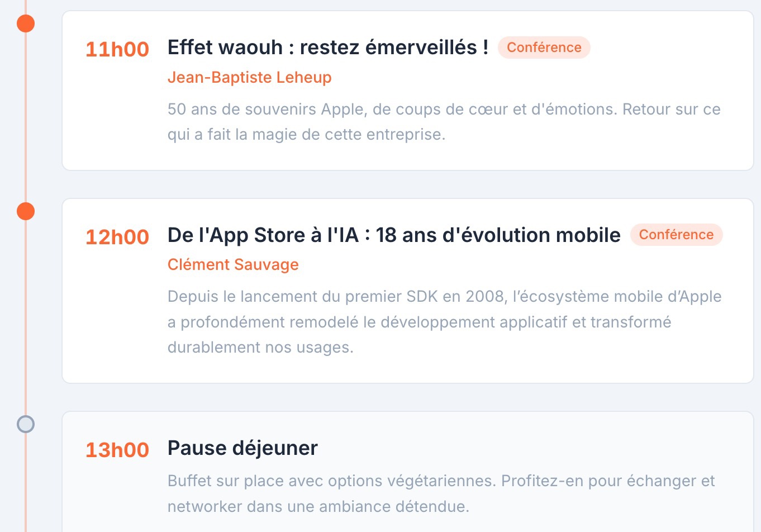Click the 'Depuis le lancement du premier SDK' description
This screenshot has height=532, width=761.
[x=444, y=322]
